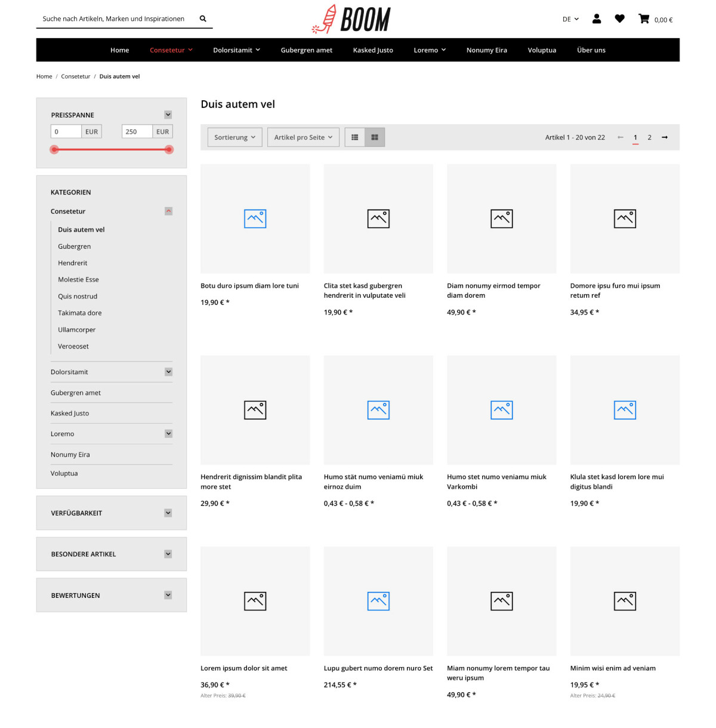This screenshot has height=728, width=716.
Task: Select Gubergren subcategory in sidebar
Action: (75, 246)
